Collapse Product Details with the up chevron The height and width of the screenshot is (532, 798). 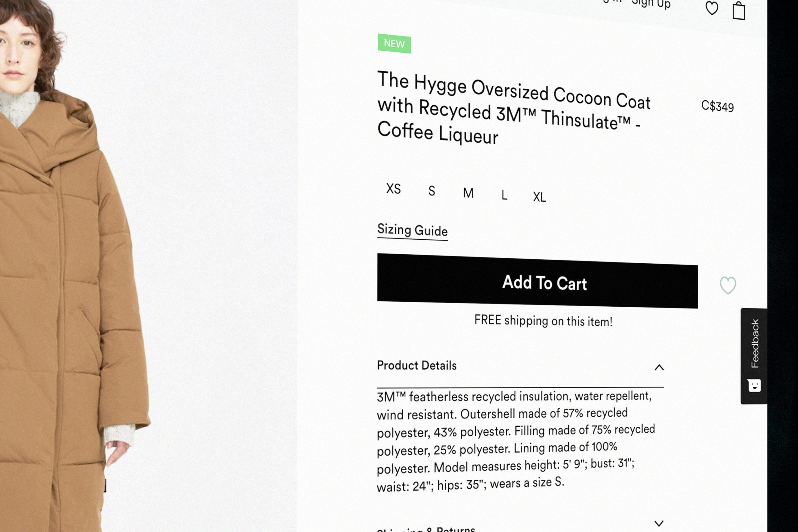click(x=659, y=367)
